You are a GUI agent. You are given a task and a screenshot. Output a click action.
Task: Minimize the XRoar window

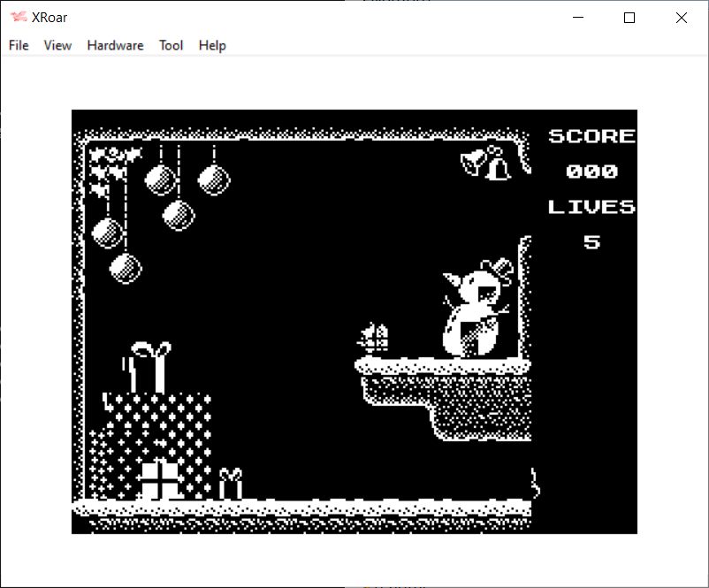[x=578, y=18]
